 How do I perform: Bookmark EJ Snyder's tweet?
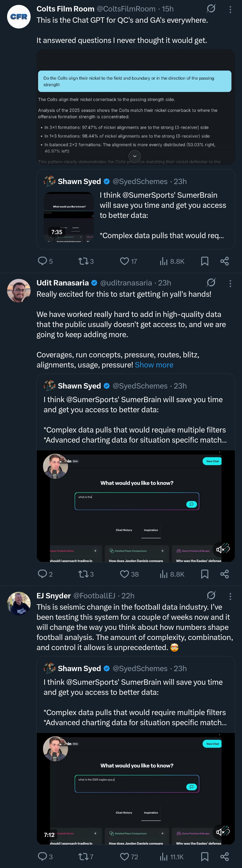click(x=205, y=857)
